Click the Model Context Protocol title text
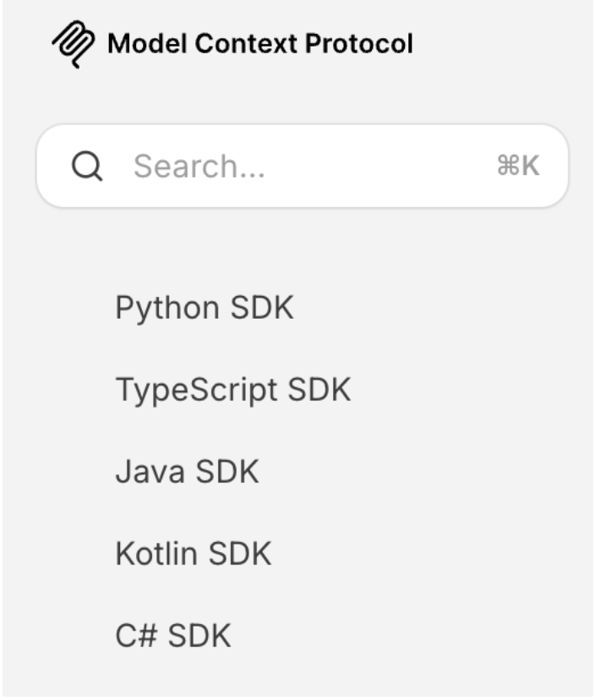 [259, 44]
